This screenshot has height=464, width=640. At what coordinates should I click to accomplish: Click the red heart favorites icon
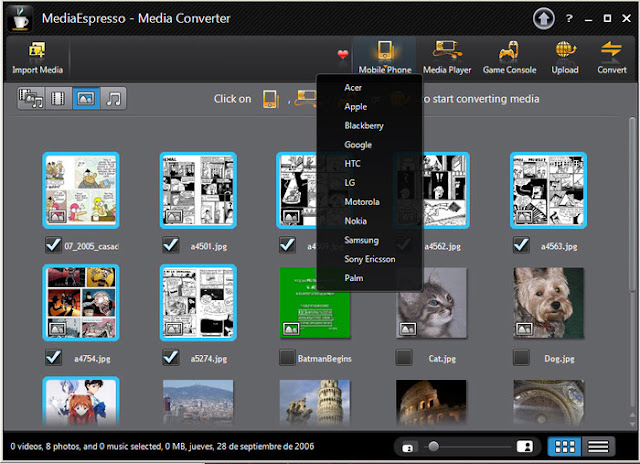point(343,54)
